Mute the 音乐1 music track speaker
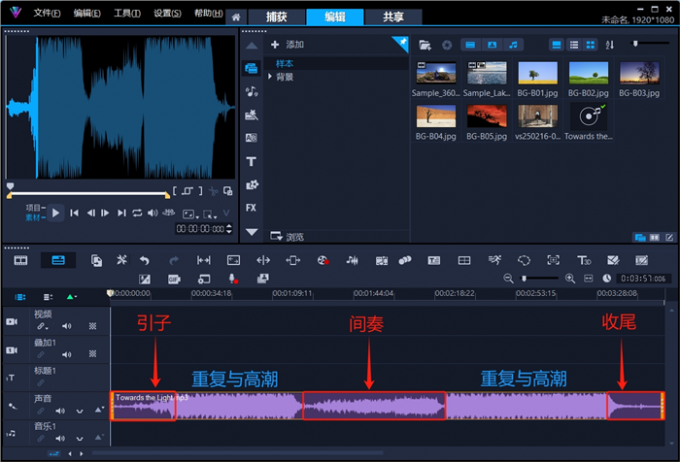Viewport: 680px width, 462px height. click(x=60, y=439)
